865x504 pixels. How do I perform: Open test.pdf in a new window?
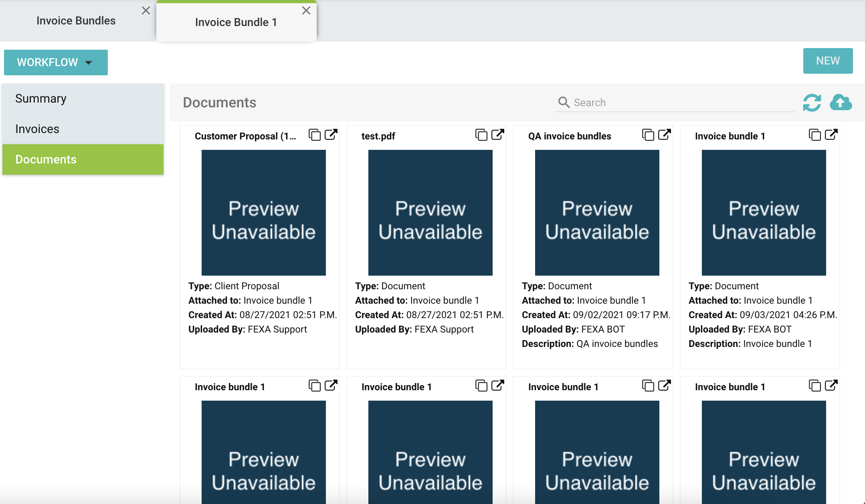coord(497,135)
